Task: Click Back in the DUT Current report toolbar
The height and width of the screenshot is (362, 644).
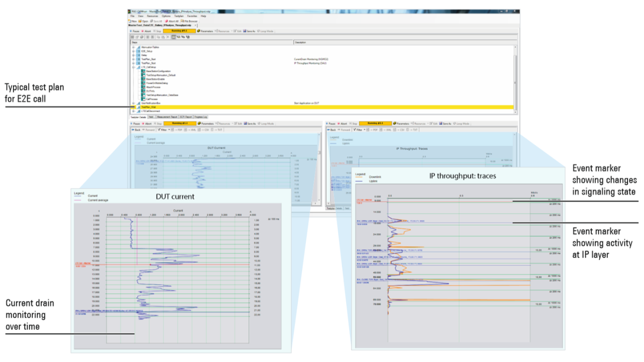Action: tap(136, 129)
